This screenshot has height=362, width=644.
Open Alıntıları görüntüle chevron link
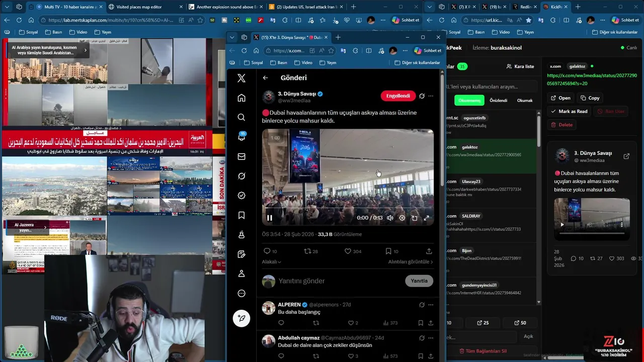[411, 261]
